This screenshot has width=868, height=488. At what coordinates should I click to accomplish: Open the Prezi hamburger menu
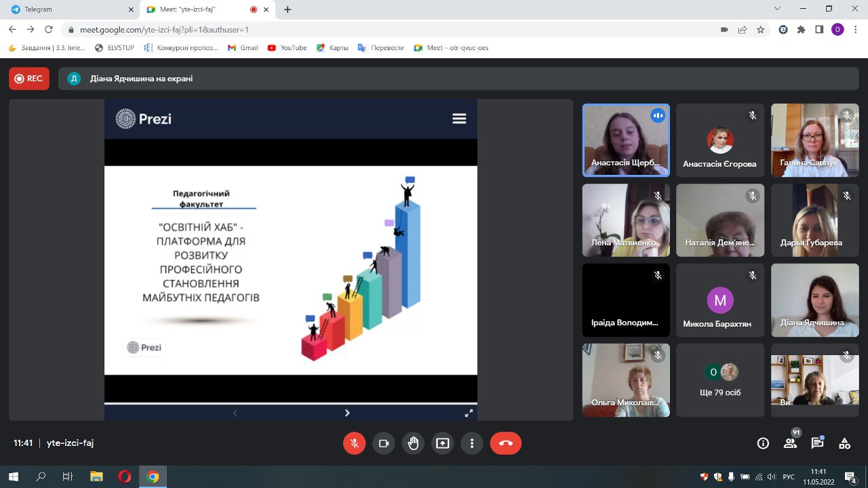459,119
